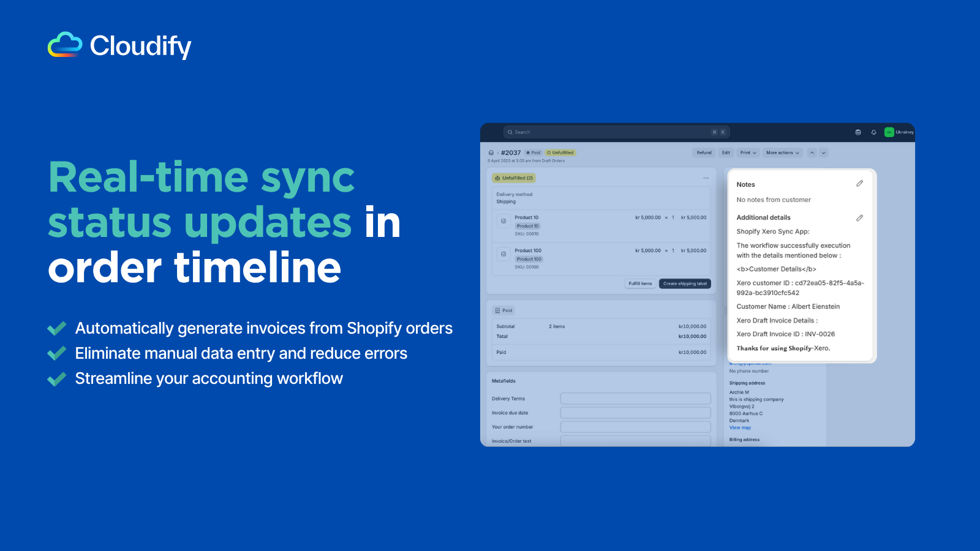Click the orders icon beside #2037

click(x=491, y=152)
